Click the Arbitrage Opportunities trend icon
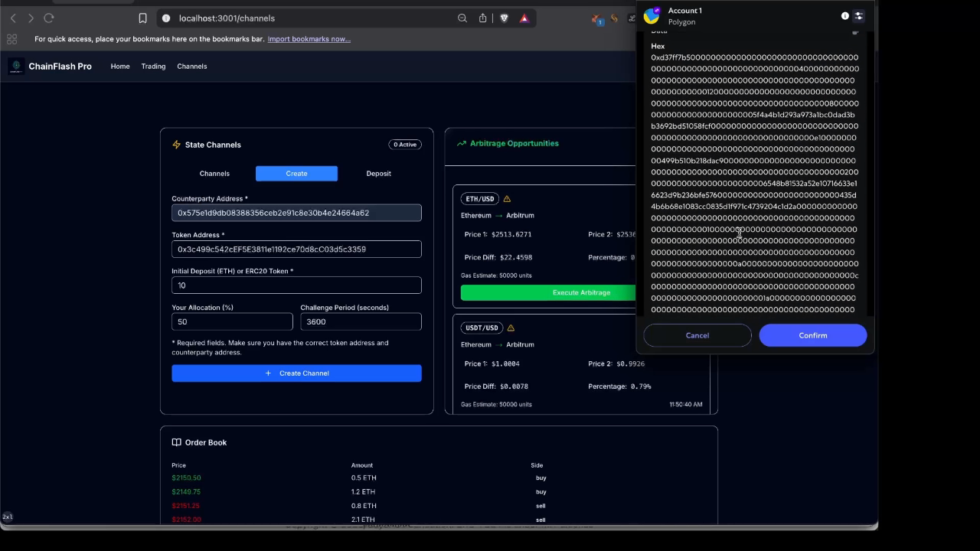This screenshot has height=551, width=980. pos(462,143)
